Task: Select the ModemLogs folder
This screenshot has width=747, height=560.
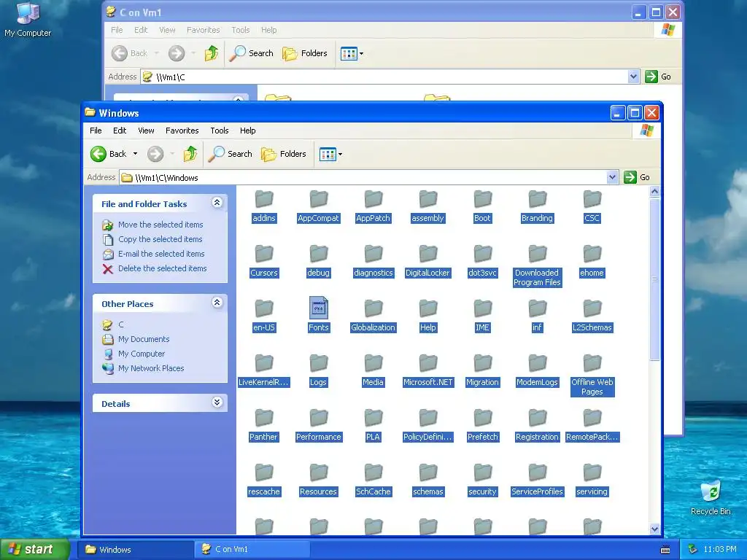Action: coord(537,371)
